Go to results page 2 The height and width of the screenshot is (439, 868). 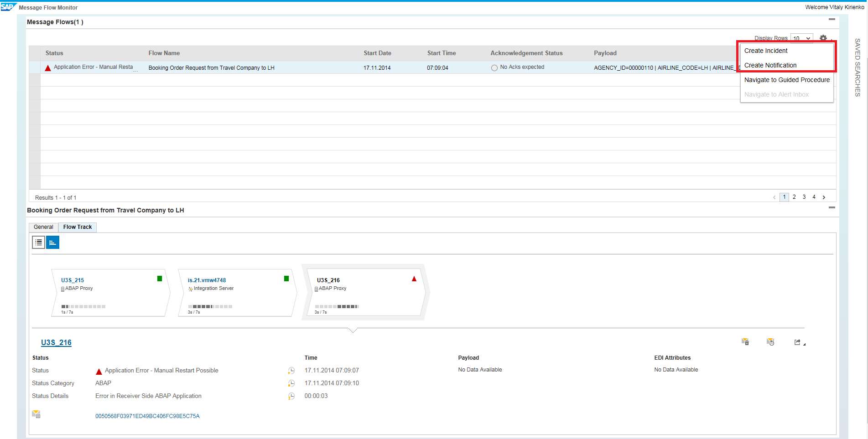(x=794, y=197)
